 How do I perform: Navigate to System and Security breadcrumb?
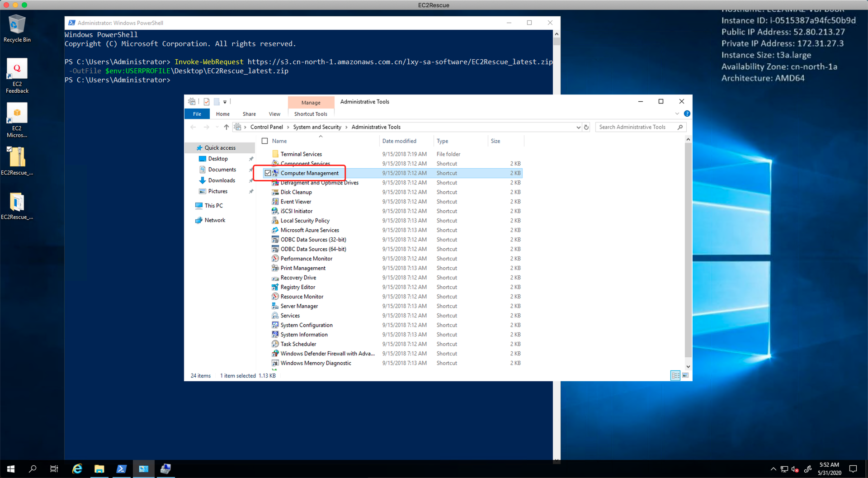point(317,128)
